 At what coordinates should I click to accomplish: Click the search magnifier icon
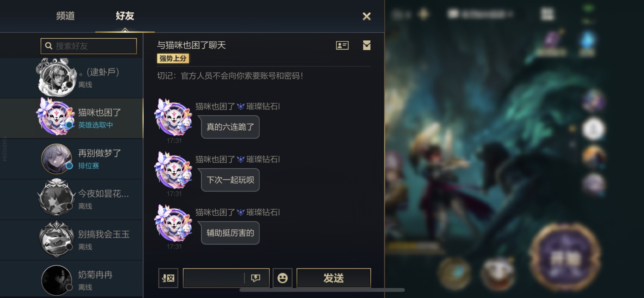tap(49, 46)
